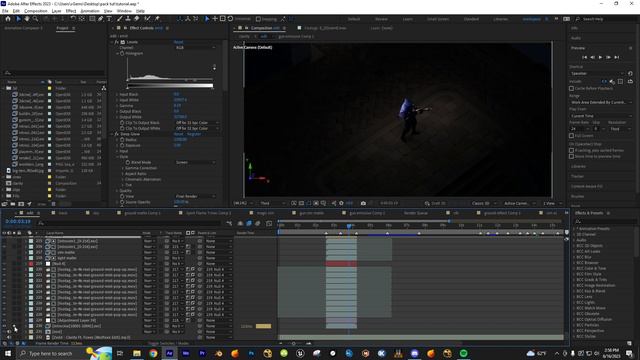The width and height of the screenshot is (640, 360).
Task: Open the Blend Mode Screen dropdown
Action: point(195,162)
